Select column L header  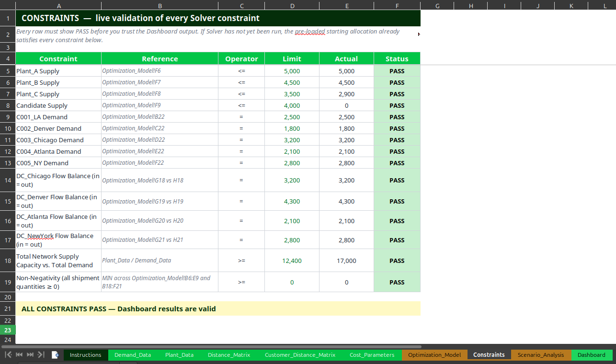[605, 6]
